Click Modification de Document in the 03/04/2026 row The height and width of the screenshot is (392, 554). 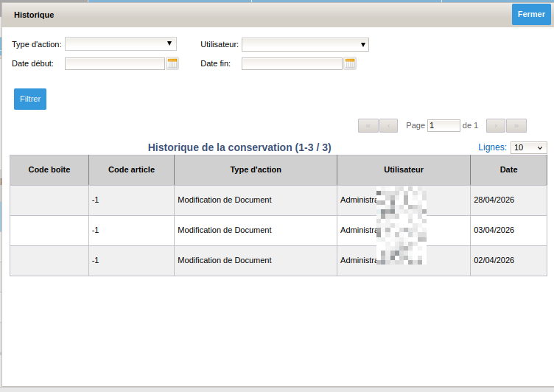(x=225, y=230)
